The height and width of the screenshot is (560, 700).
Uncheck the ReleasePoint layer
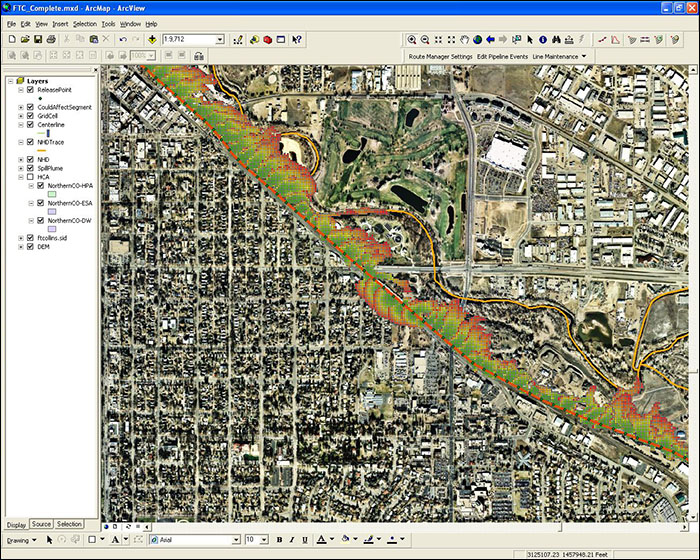click(x=30, y=90)
